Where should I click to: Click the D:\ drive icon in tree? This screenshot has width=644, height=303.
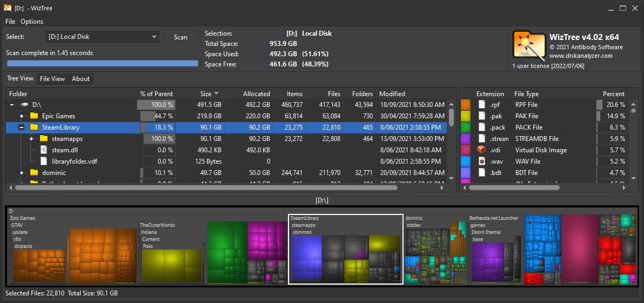pos(24,105)
